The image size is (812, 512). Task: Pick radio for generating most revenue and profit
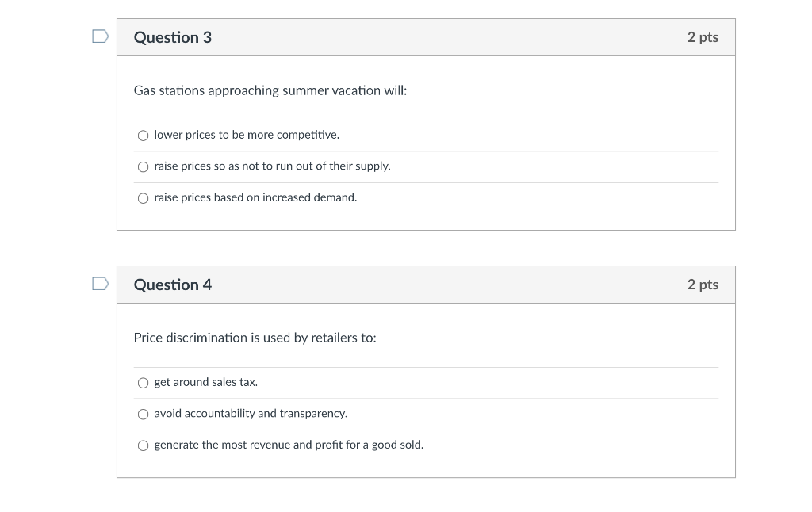tap(143, 445)
